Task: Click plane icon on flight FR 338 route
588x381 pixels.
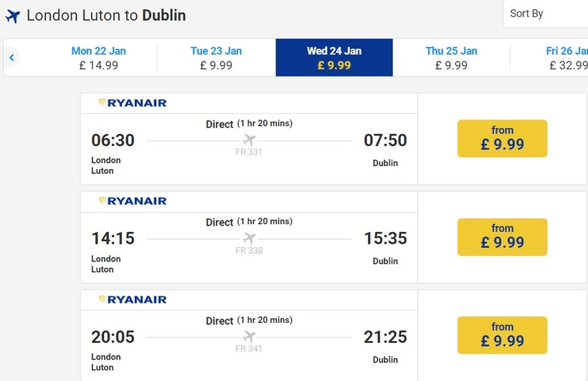Action: click(249, 238)
